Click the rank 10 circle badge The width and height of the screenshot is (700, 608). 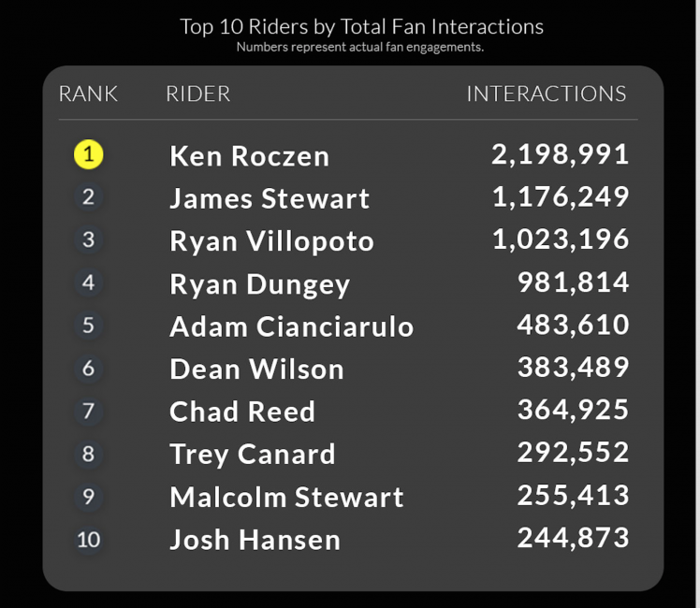(89, 540)
